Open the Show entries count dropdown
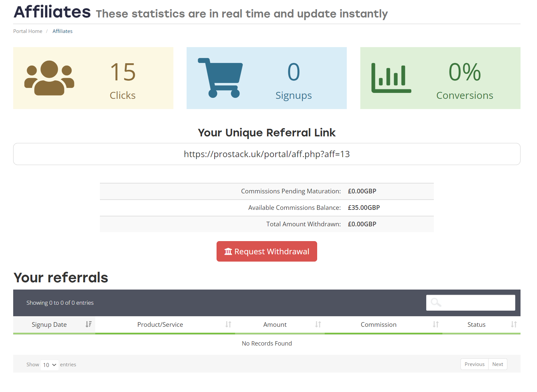The image size is (537, 392). [49, 365]
